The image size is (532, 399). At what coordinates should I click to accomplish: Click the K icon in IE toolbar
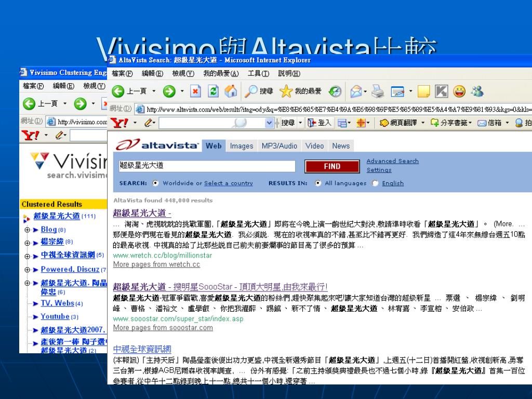pos(442,91)
